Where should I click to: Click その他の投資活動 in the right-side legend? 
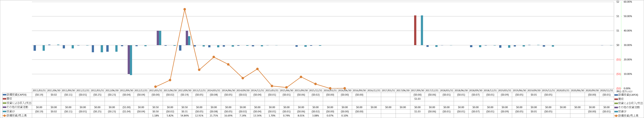629,107
